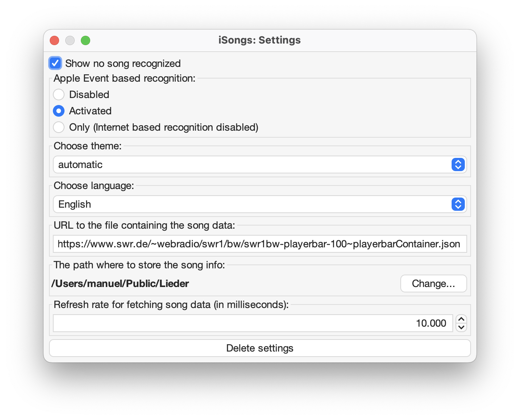
Task: Select the Disabled radio button
Action: (x=59, y=94)
